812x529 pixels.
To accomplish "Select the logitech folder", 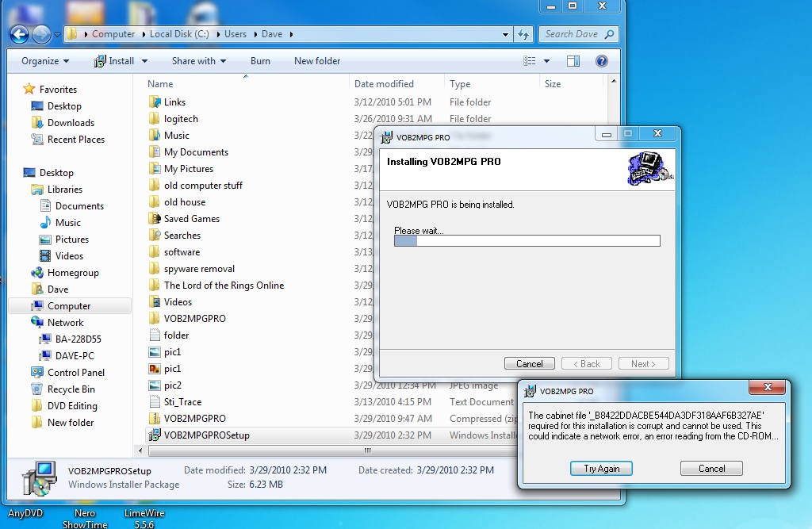I will 181,119.
